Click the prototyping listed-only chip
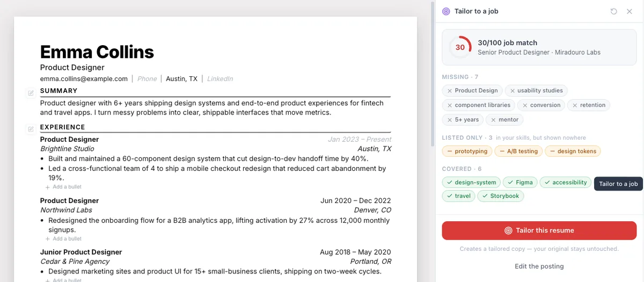This screenshot has width=644, height=282. (x=467, y=151)
